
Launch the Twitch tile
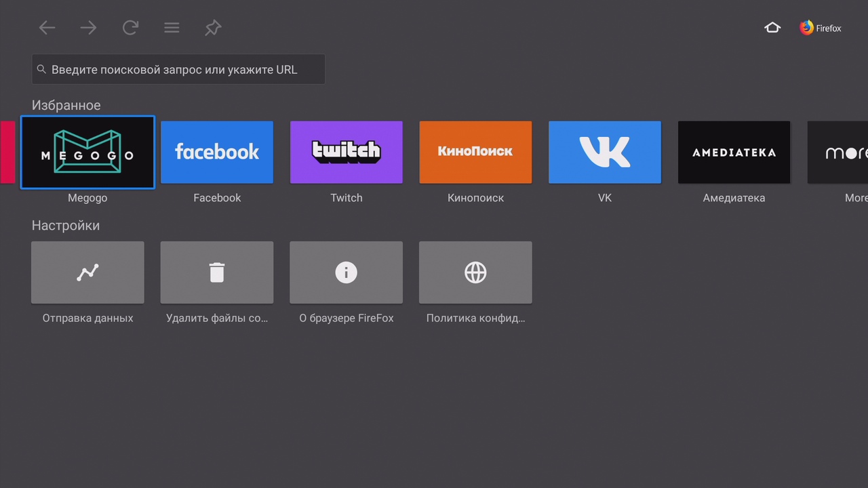(347, 152)
